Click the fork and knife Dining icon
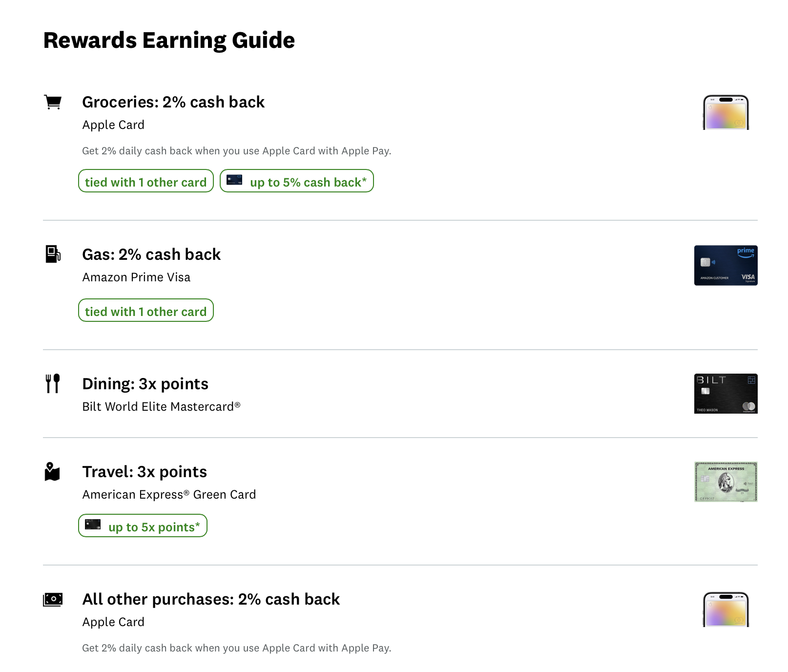This screenshot has height=672, width=788. tap(53, 383)
